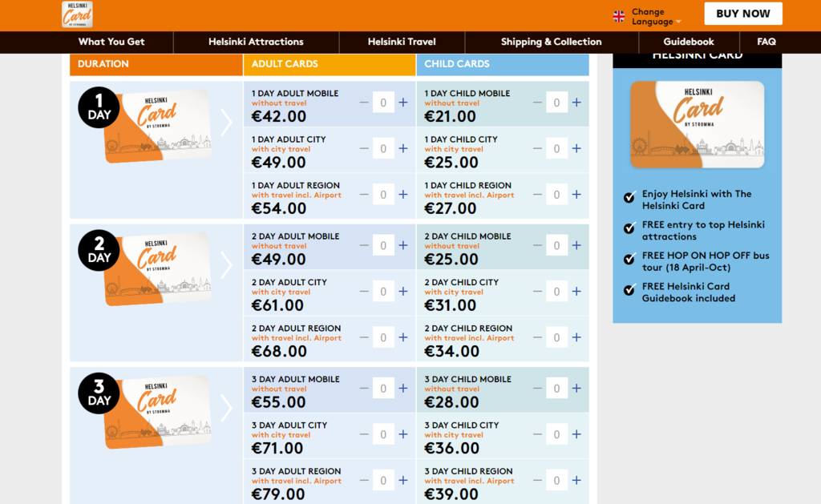Increase 1 Day Adult Mobile quantity with plus
The width and height of the screenshot is (821, 504).
403,103
